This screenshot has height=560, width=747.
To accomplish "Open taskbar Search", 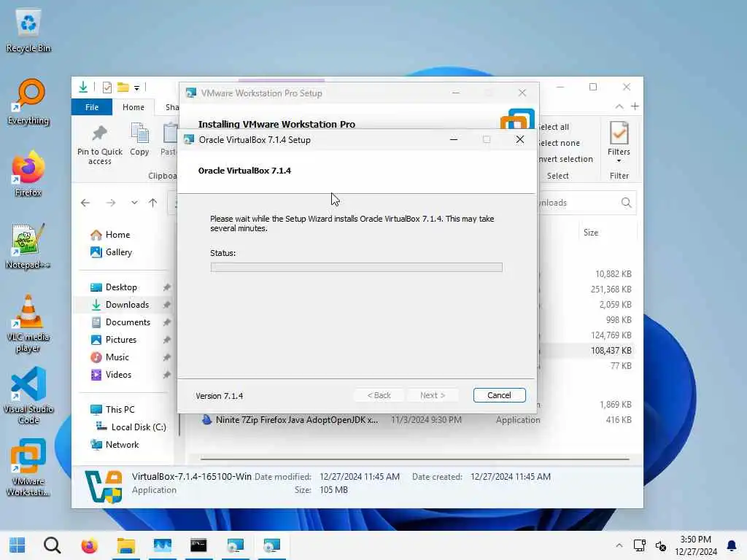I will tap(53, 545).
